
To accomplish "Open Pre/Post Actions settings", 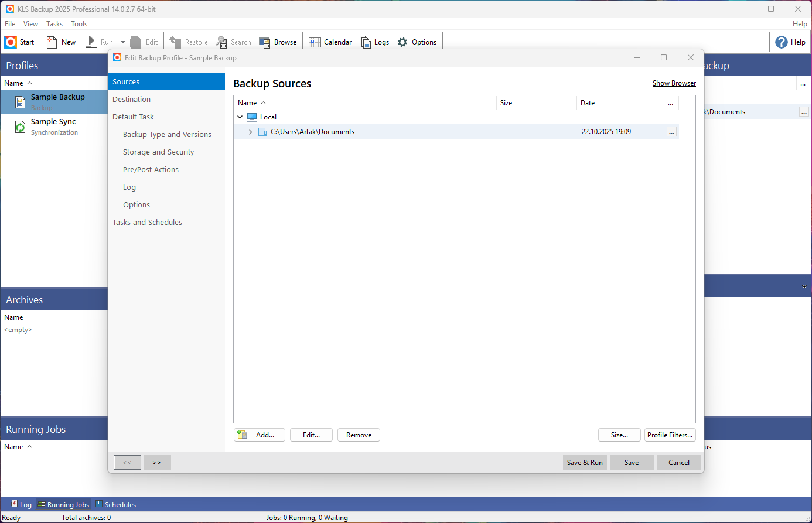I will (x=151, y=169).
